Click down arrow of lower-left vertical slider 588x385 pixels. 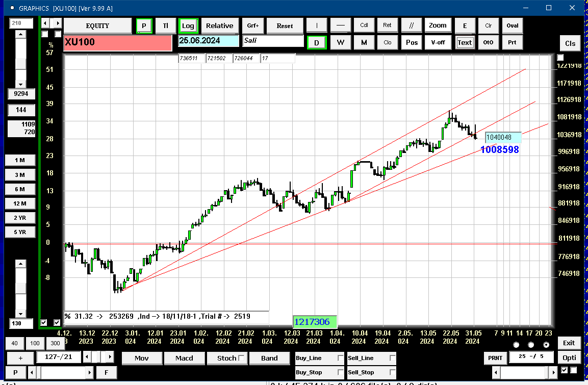click(20, 314)
